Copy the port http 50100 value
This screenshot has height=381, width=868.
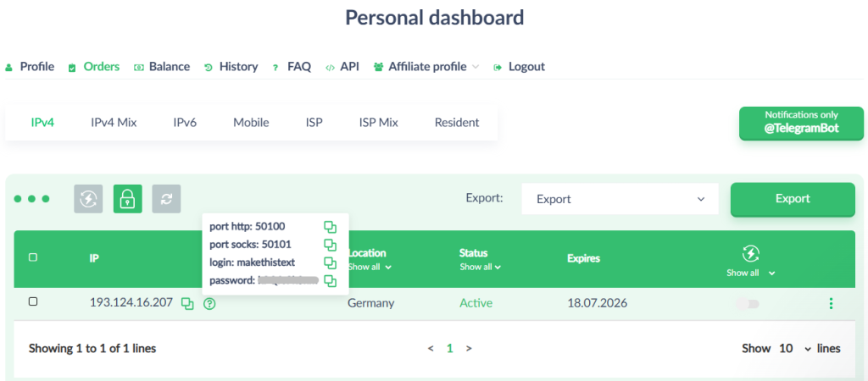[330, 227]
